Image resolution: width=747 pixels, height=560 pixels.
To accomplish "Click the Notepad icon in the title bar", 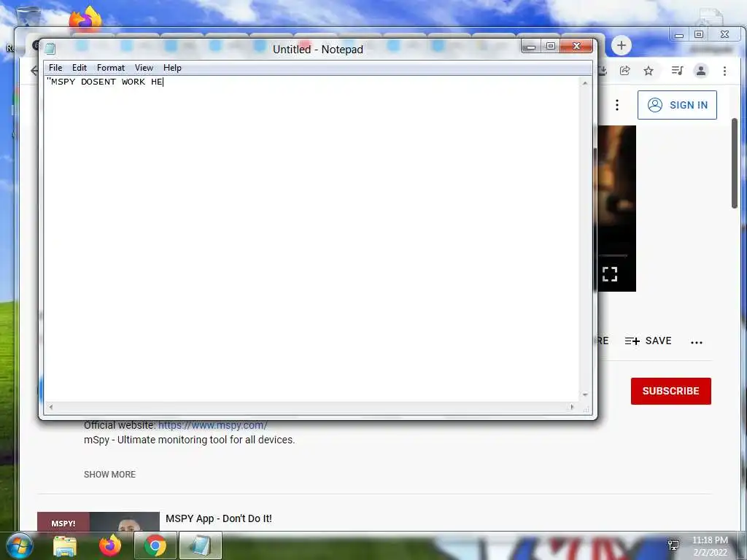I will pyautogui.click(x=50, y=49).
